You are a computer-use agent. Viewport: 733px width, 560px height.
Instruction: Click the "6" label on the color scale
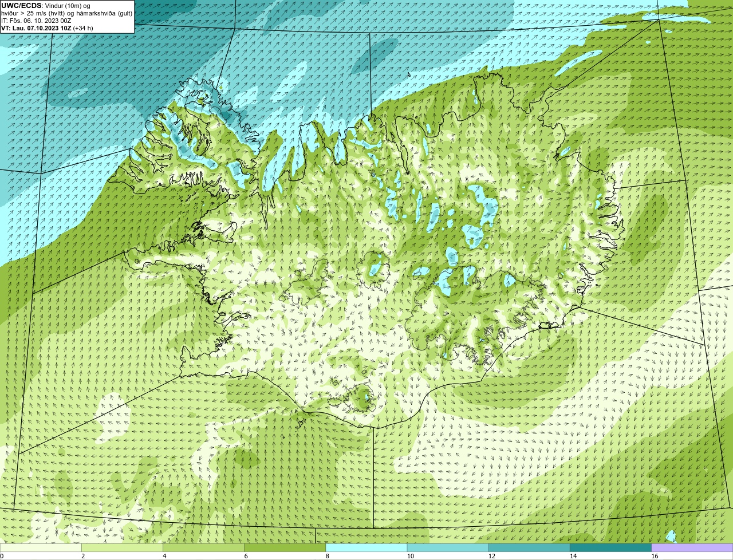click(246, 556)
